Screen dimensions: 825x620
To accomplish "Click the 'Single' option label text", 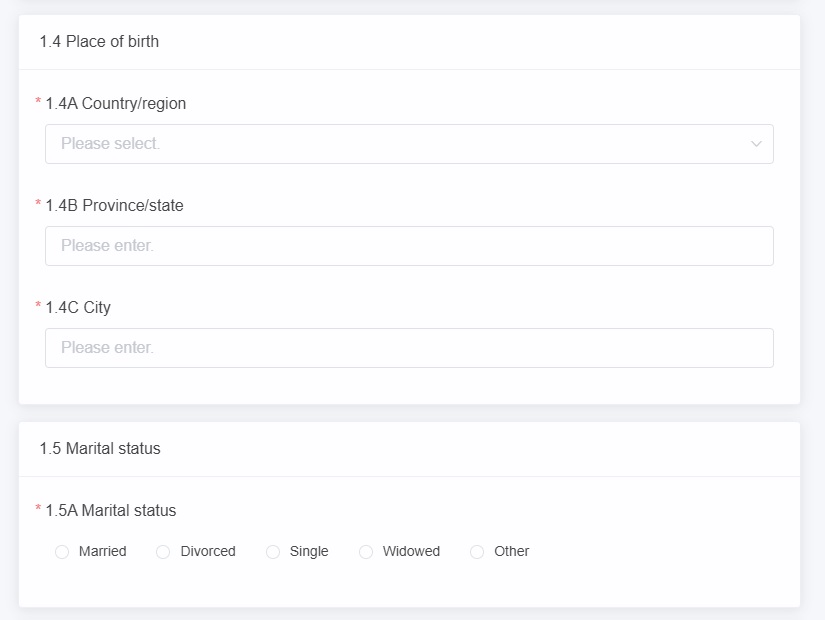I will [x=309, y=551].
